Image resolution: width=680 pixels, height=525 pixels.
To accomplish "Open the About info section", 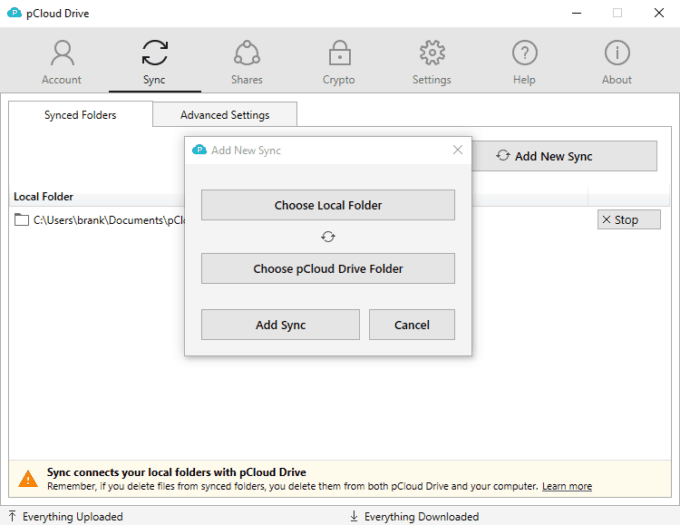I will pos(617,62).
